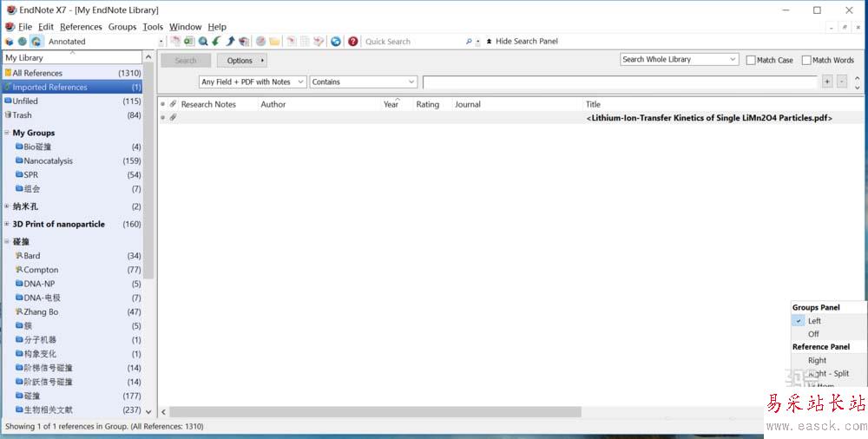Collapse the My Groups group set
The width and height of the screenshot is (868, 439).
pyautogui.click(x=7, y=133)
